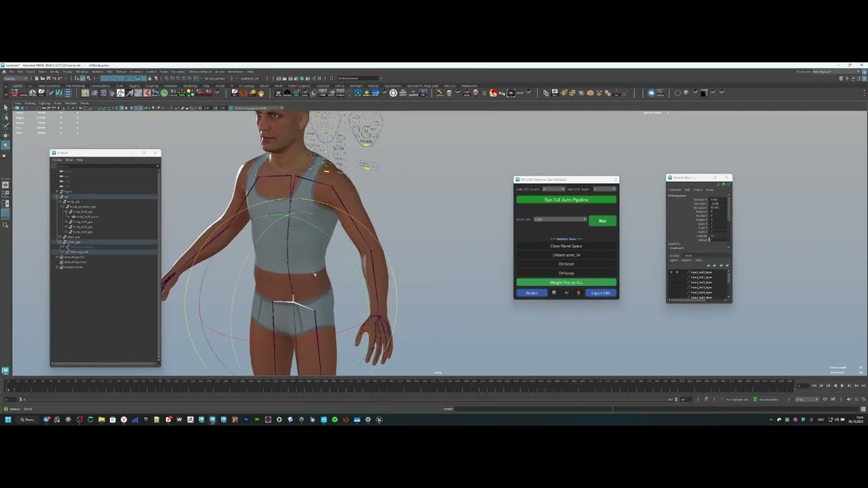This screenshot has width=868, height=488.
Task: Click the first layer icon above head_lod0_layer
Action: pos(709,266)
